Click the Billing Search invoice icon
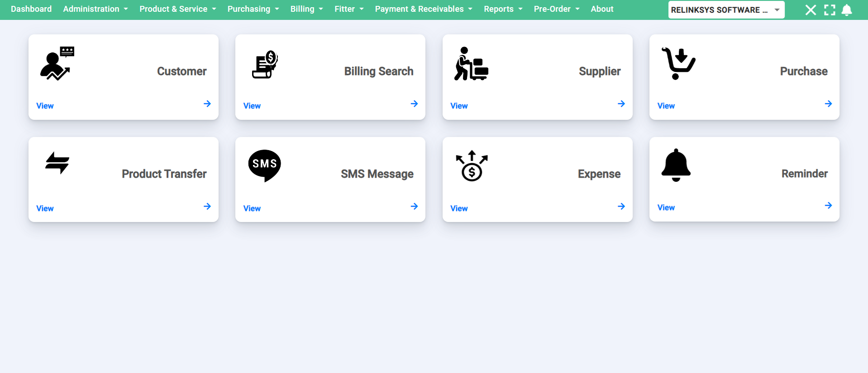 pos(265,64)
